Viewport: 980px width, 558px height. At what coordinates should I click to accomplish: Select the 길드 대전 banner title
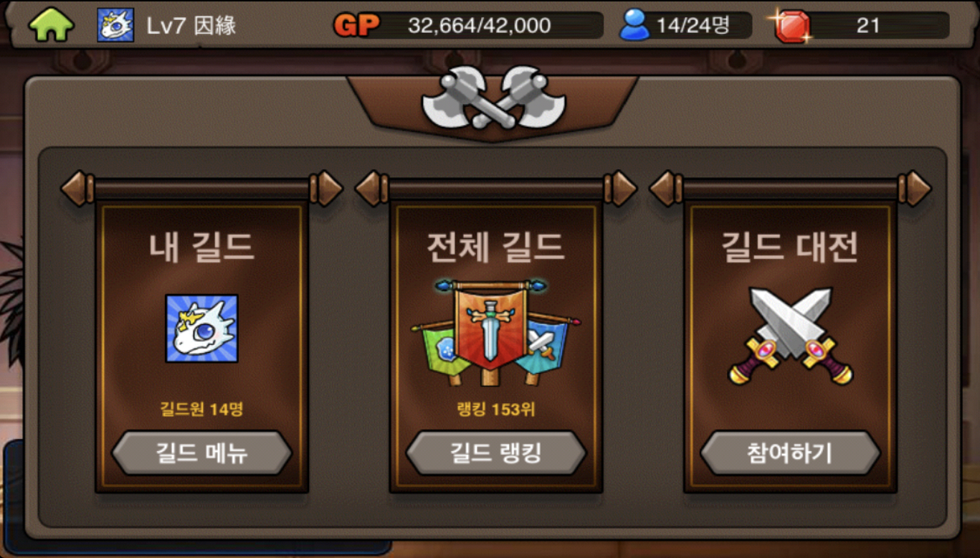pyautogui.click(x=790, y=246)
